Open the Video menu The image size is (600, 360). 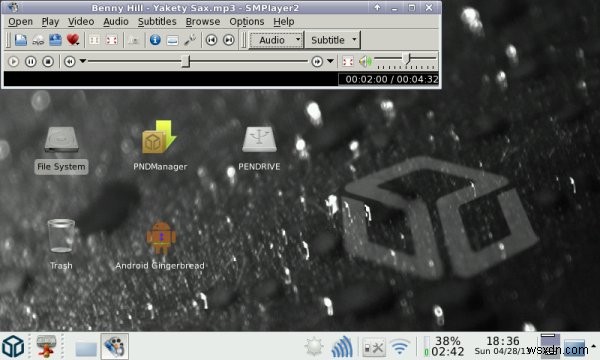[81, 21]
